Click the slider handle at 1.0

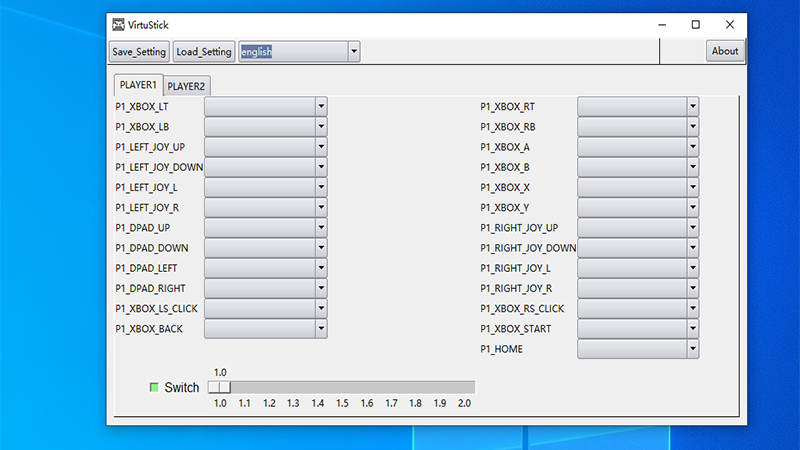(x=222, y=387)
